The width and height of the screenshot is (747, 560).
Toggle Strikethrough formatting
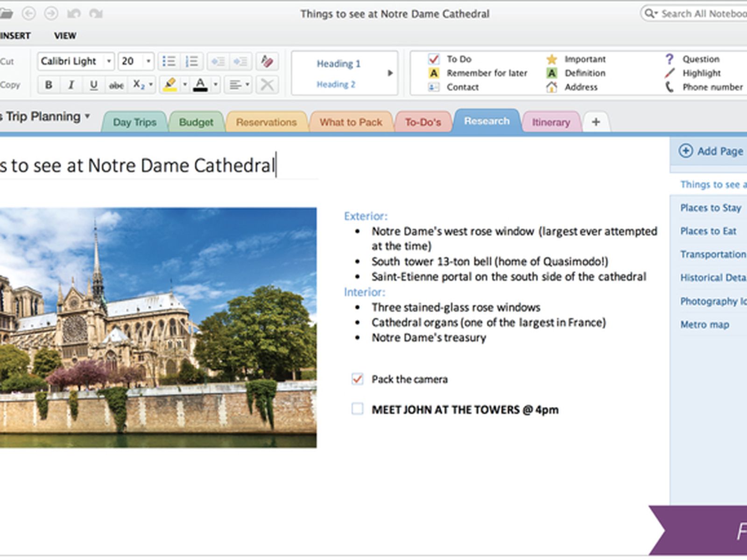click(x=116, y=85)
